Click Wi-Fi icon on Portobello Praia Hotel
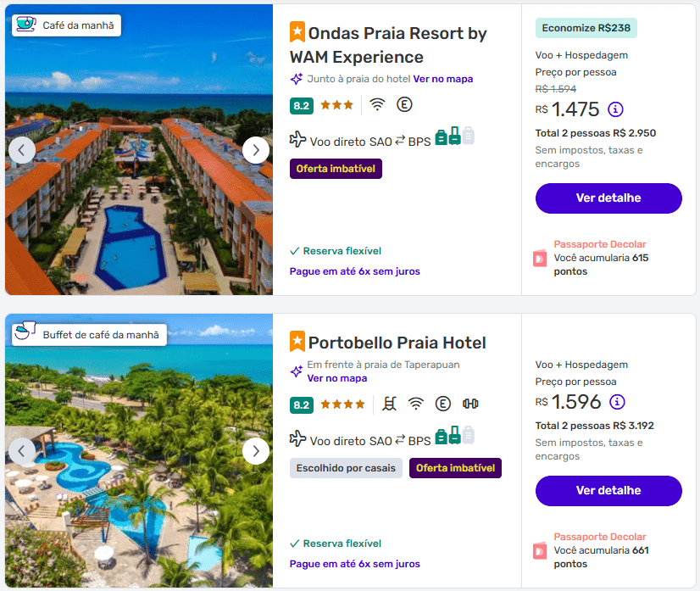This screenshot has height=591, width=700. click(x=415, y=404)
